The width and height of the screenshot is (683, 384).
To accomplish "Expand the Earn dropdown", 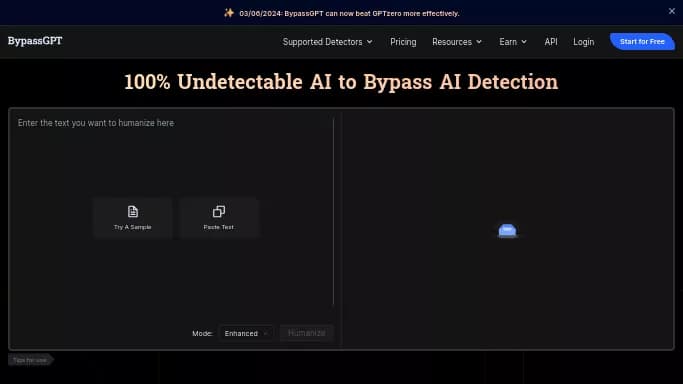I will (513, 42).
